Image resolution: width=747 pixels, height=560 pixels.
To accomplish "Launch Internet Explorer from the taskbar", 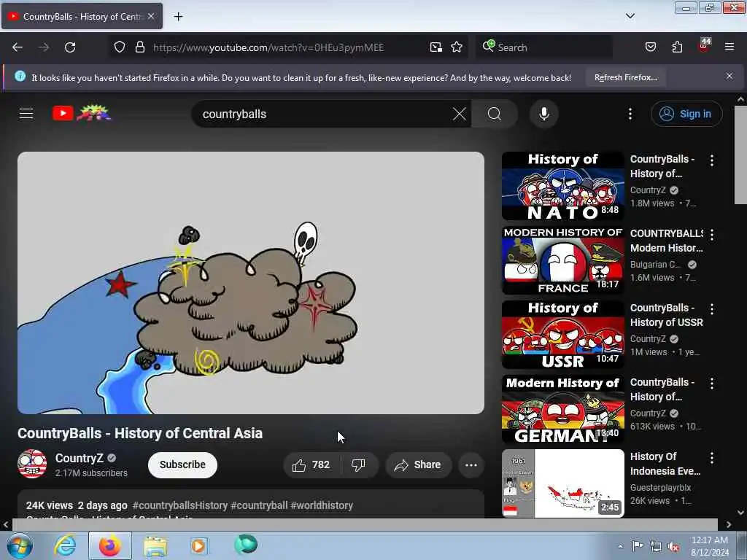I will pos(65,545).
